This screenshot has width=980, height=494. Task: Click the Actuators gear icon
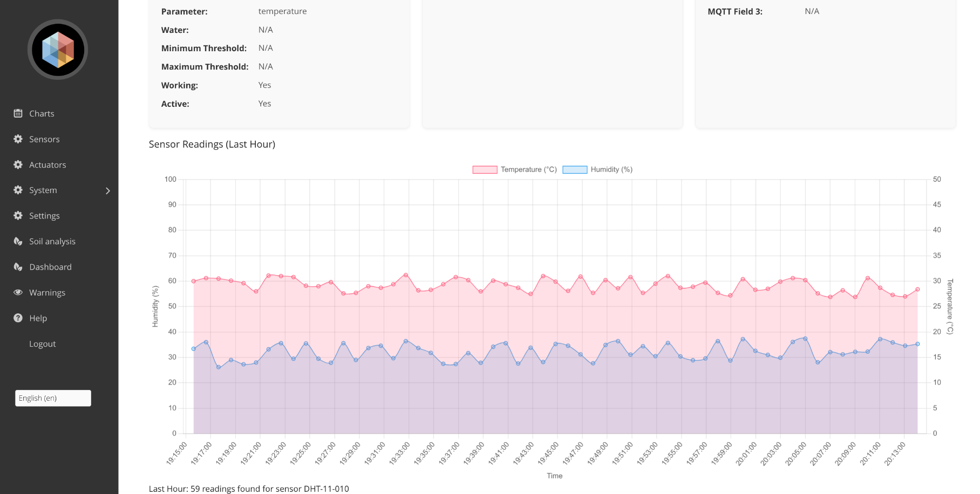18,164
